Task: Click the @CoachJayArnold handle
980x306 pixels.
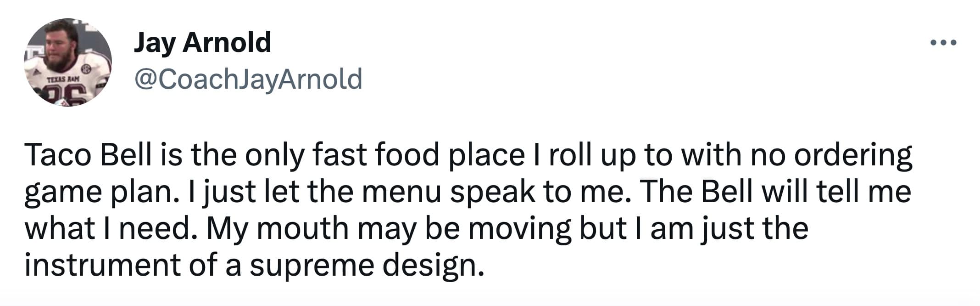Action: coord(248,79)
